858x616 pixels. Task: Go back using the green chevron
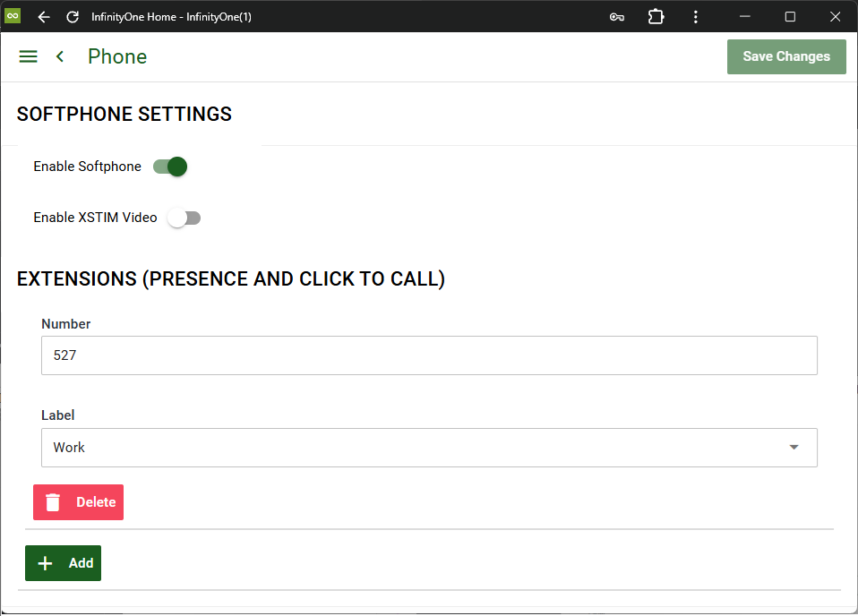60,56
